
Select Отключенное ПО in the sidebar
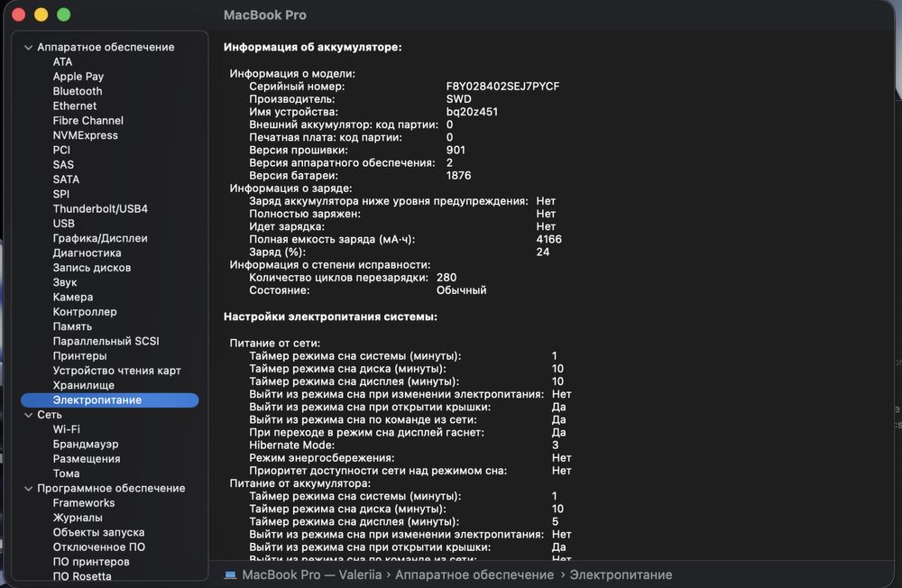[98, 547]
